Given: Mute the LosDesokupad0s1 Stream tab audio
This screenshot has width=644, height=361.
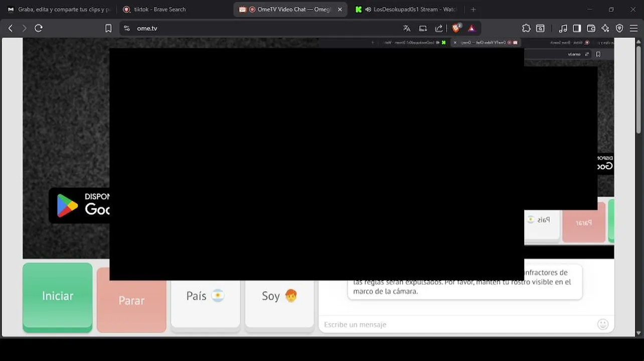Looking at the screenshot, I should (x=369, y=9).
